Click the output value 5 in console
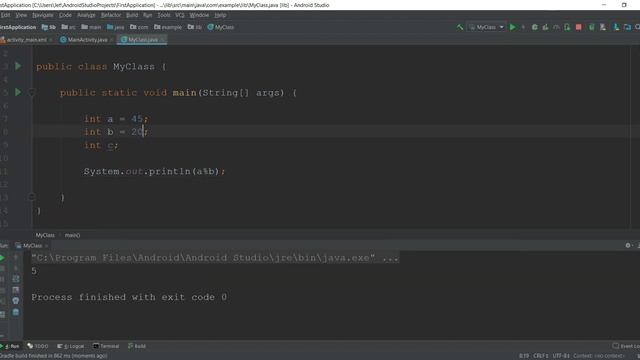The image size is (640, 360). tap(34, 271)
